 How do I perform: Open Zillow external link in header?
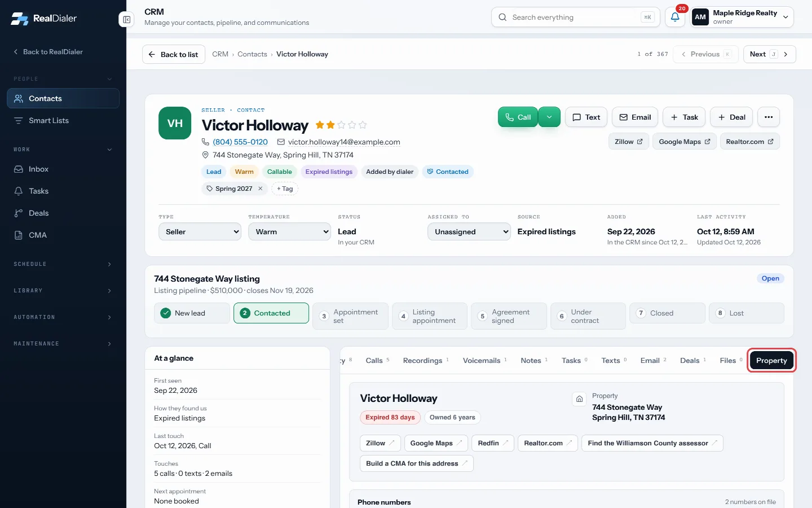click(x=629, y=142)
